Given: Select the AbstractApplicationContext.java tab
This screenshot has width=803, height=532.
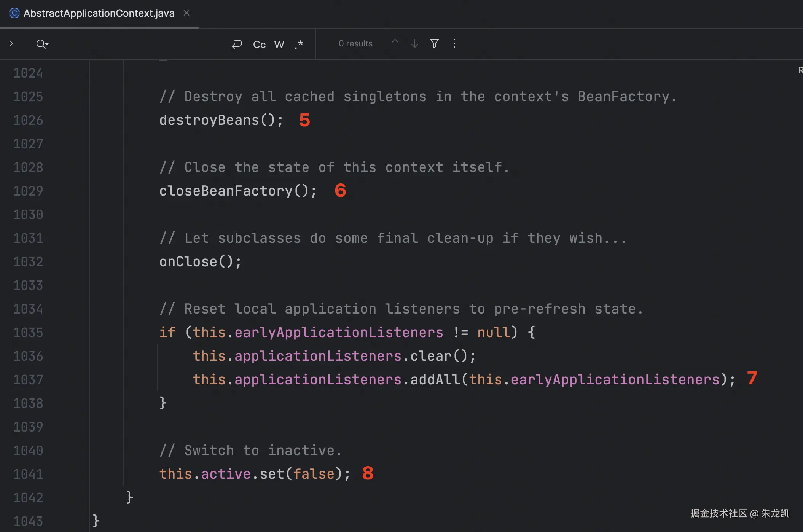Looking at the screenshot, I should click(99, 13).
